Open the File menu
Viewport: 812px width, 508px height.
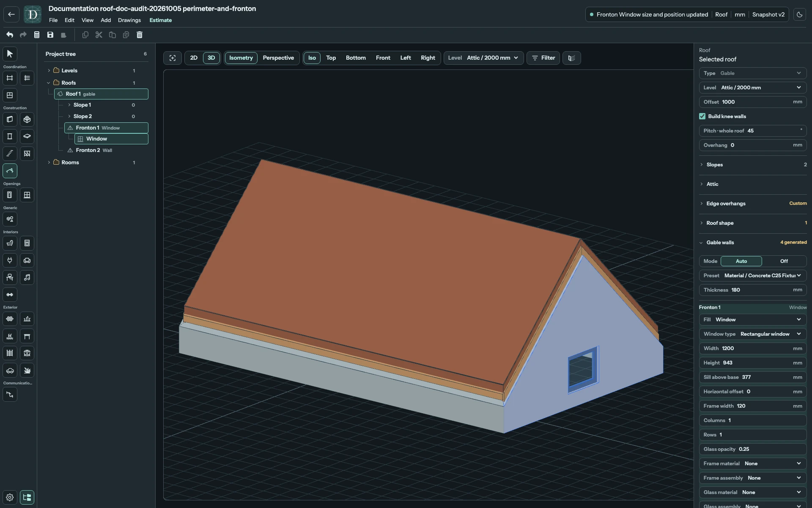pyautogui.click(x=53, y=20)
